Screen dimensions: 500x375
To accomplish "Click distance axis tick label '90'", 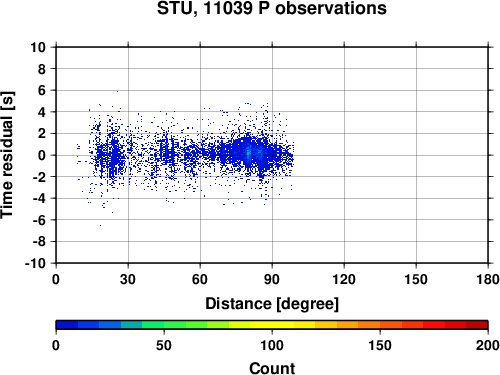I will [x=272, y=279].
